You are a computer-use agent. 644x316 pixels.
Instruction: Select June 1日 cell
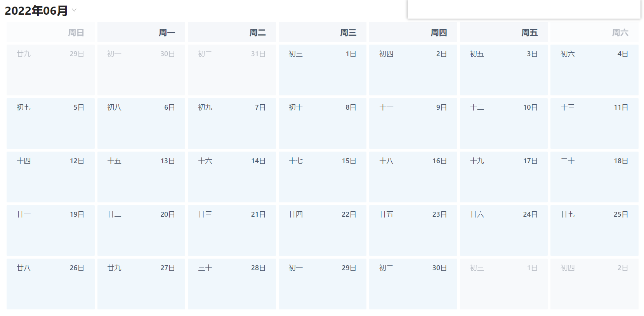322,70
